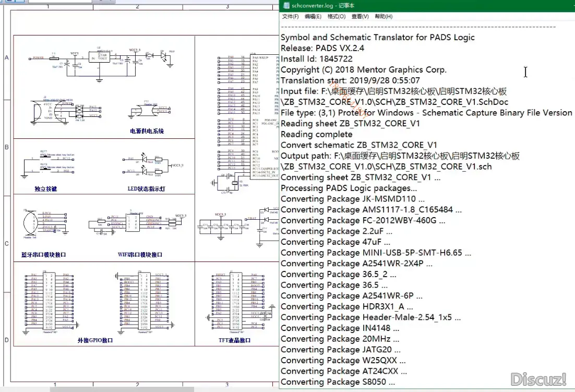Image resolution: width=575 pixels, height=392 pixels.
Task: Click the 外接GPIO接口 label in the schematic
Action: [x=95, y=340]
